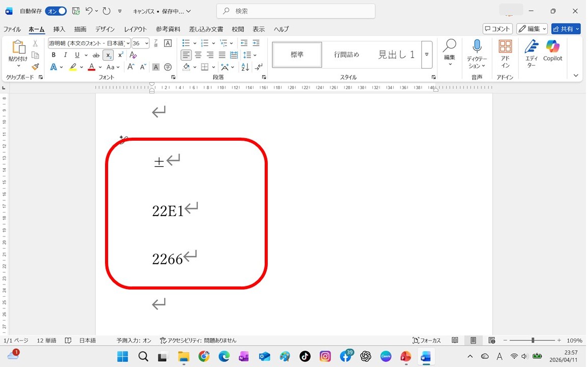The height and width of the screenshot is (367, 588).
Task: Apply bold formatting with the B icon
Action: tap(54, 55)
